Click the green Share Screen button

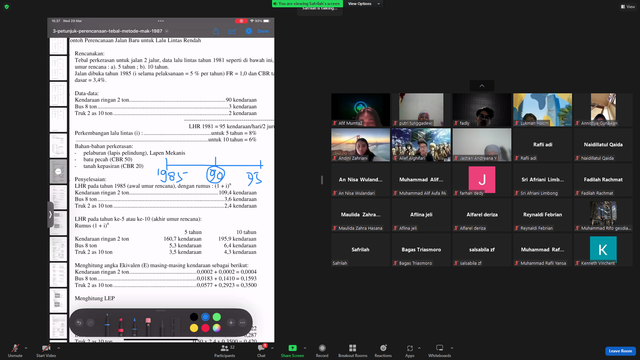pos(292,350)
